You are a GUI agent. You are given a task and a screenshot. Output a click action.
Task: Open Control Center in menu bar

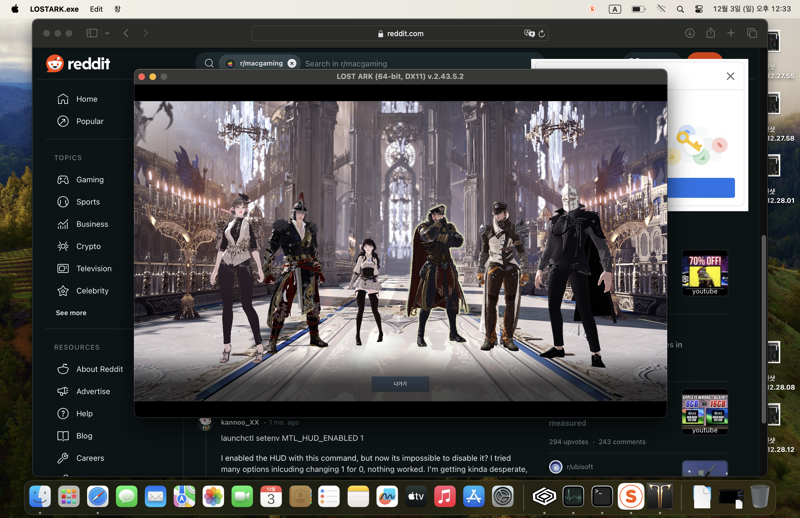coord(699,9)
